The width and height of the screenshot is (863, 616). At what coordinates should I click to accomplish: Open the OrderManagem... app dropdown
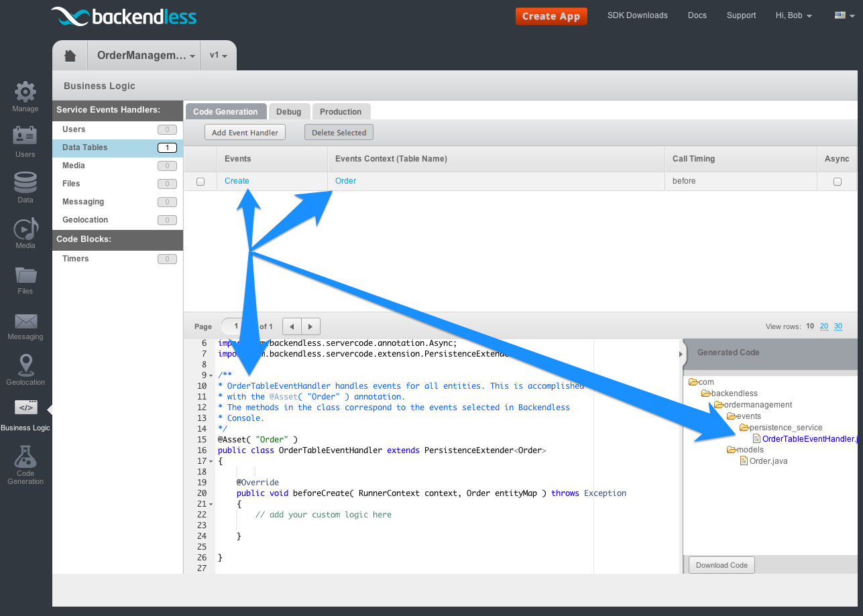[146, 56]
